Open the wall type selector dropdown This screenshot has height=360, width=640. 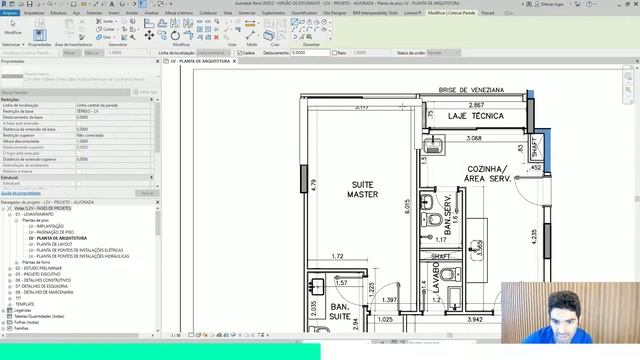(80, 76)
